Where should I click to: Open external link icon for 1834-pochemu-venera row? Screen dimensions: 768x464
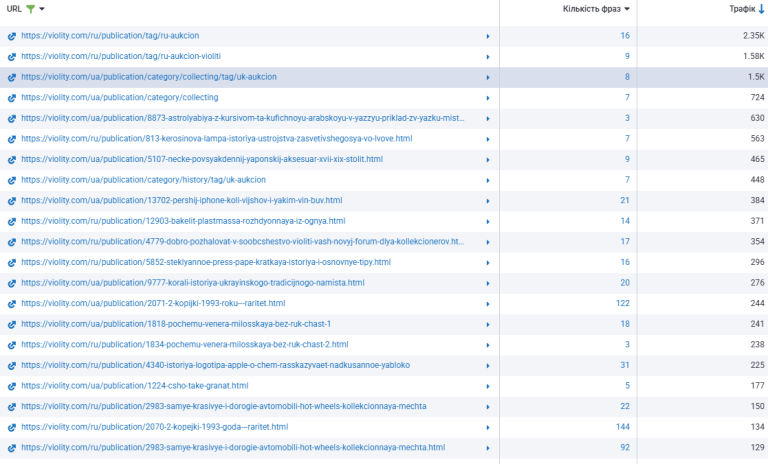point(12,344)
